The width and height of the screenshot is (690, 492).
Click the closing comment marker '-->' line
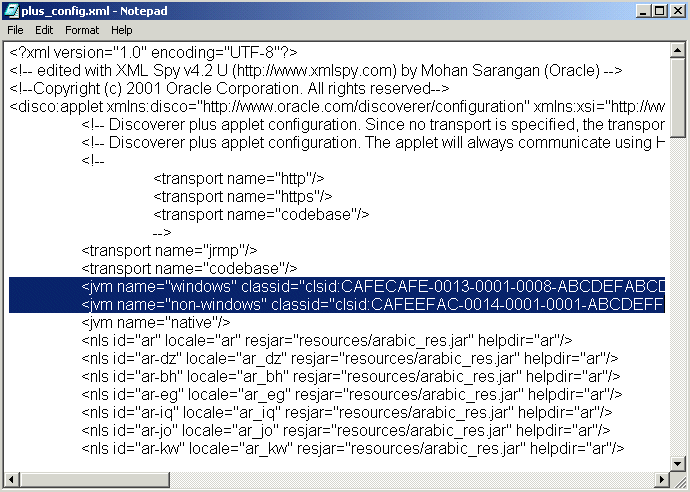162,233
